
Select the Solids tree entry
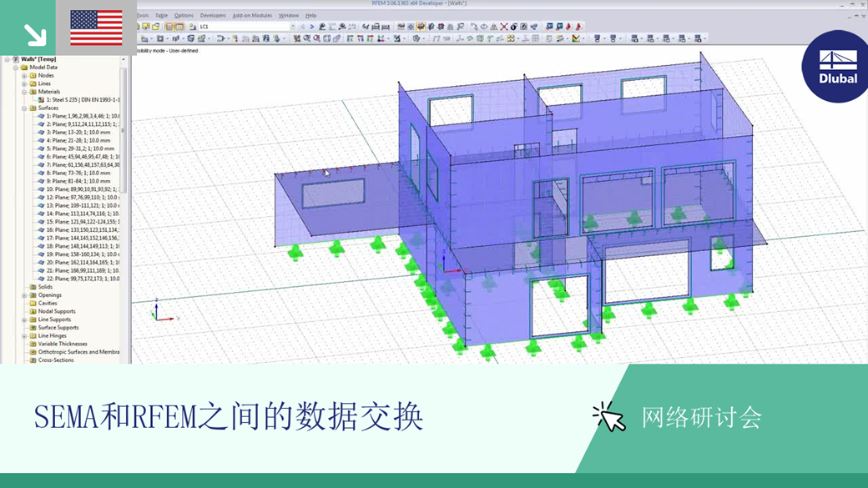pyautogui.click(x=45, y=287)
